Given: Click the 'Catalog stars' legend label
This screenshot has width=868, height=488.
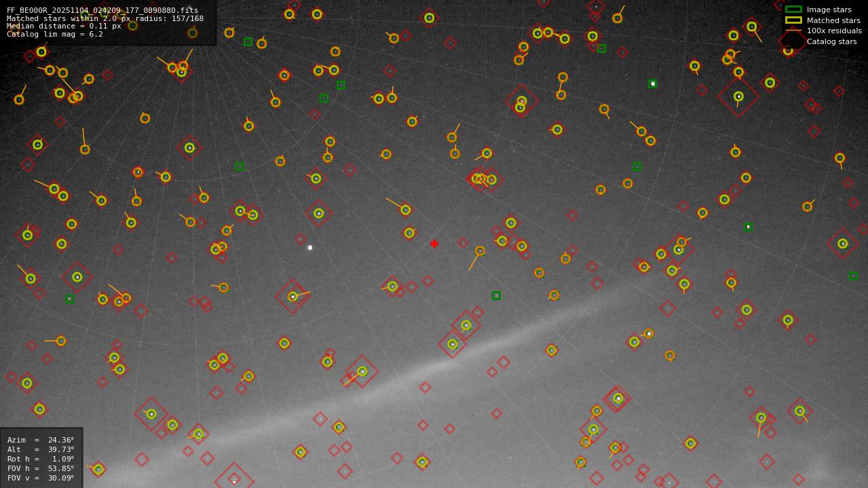Looking at the screenshot, I should pyautogui.click(x=831, y=41).
